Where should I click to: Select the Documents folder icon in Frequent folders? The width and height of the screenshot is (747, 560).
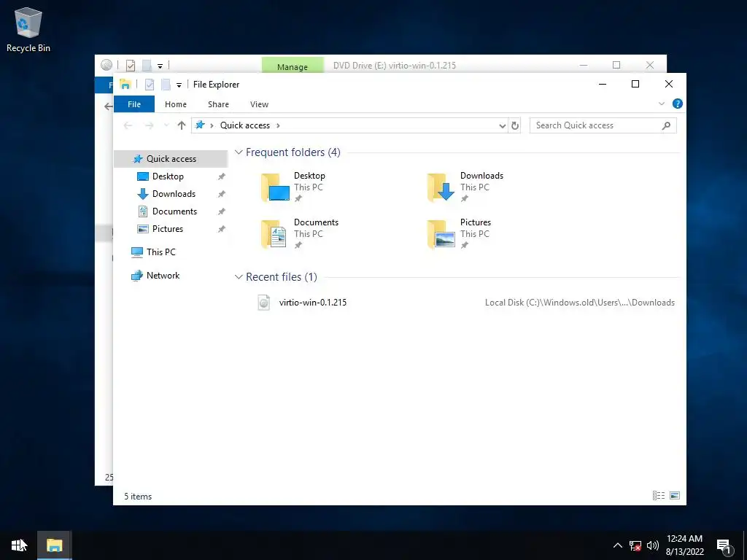tap(274, 234)
